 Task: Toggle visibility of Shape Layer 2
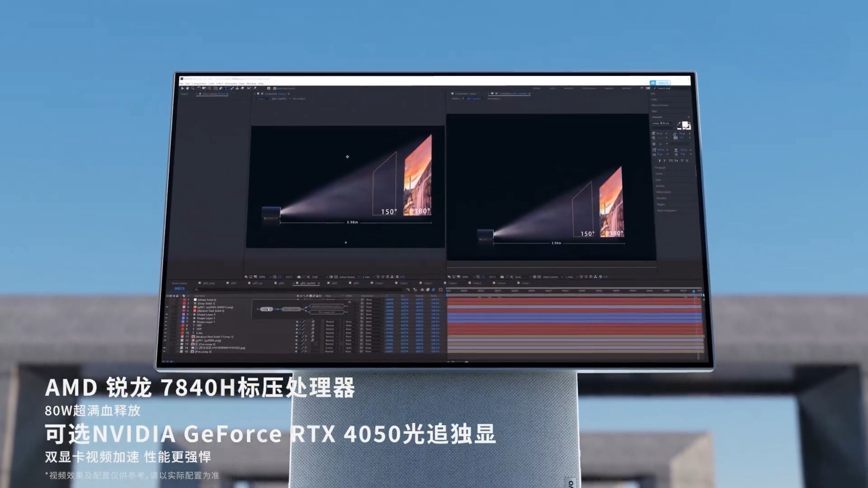(167, 318)
